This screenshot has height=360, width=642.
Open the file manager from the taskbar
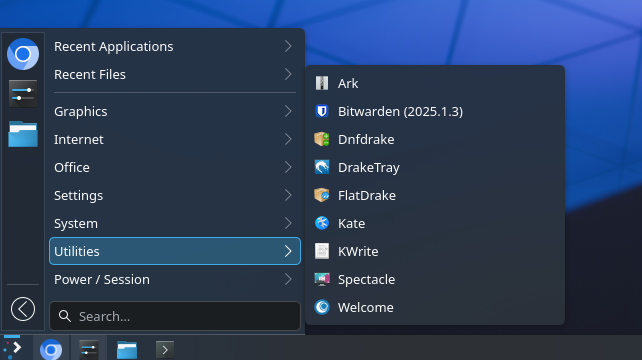[127, 350]
